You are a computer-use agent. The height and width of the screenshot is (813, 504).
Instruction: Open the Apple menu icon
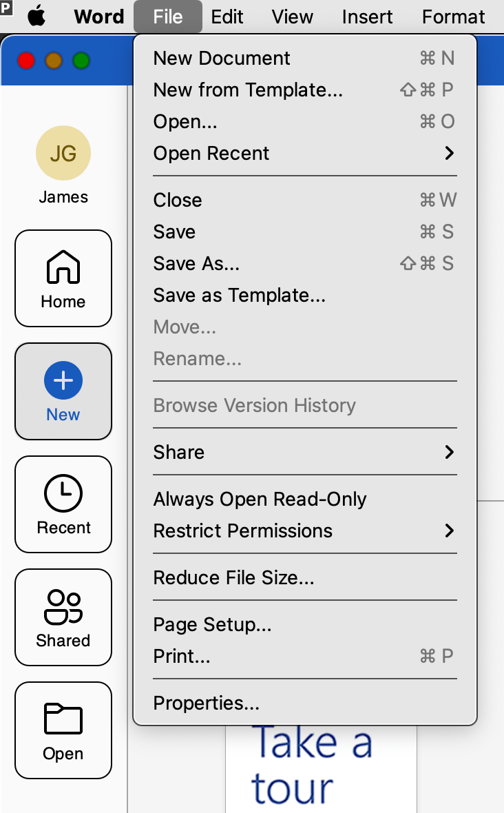coord(36,17)
